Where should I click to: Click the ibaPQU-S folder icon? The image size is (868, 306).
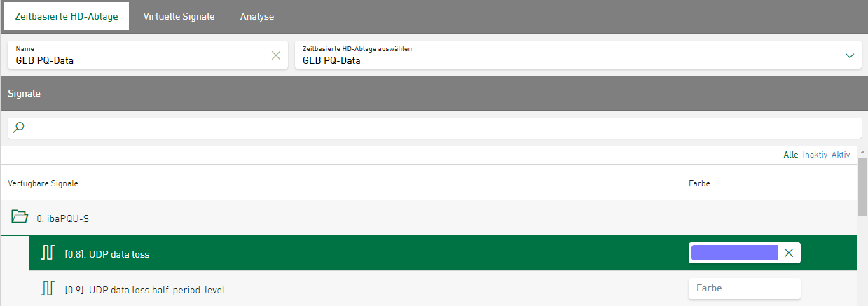coord(19,218)
